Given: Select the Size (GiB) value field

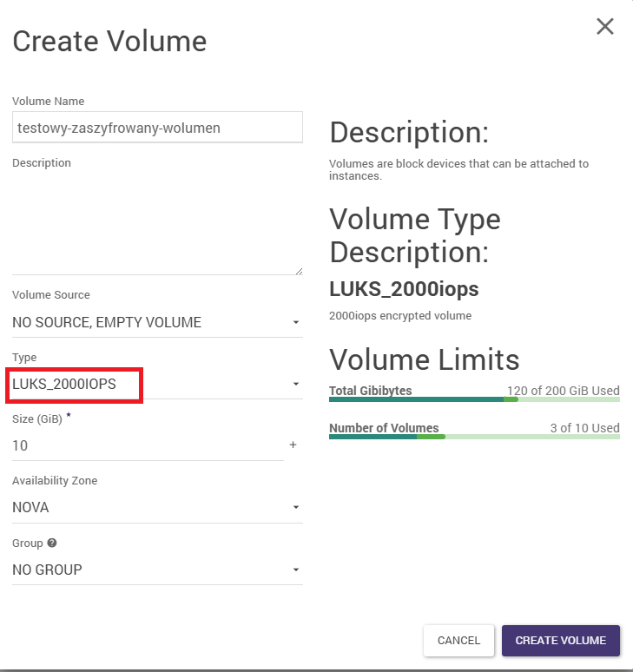Looking at the screenshot, I should (148, 445).
